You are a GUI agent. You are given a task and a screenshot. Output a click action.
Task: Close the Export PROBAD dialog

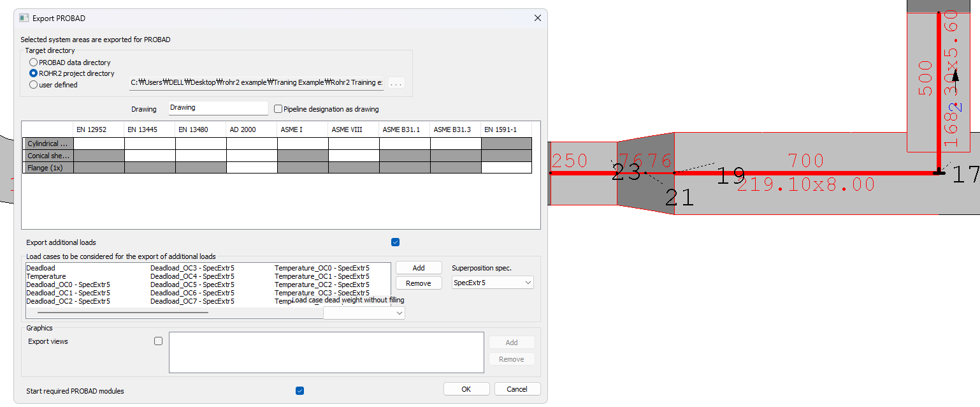537,18
